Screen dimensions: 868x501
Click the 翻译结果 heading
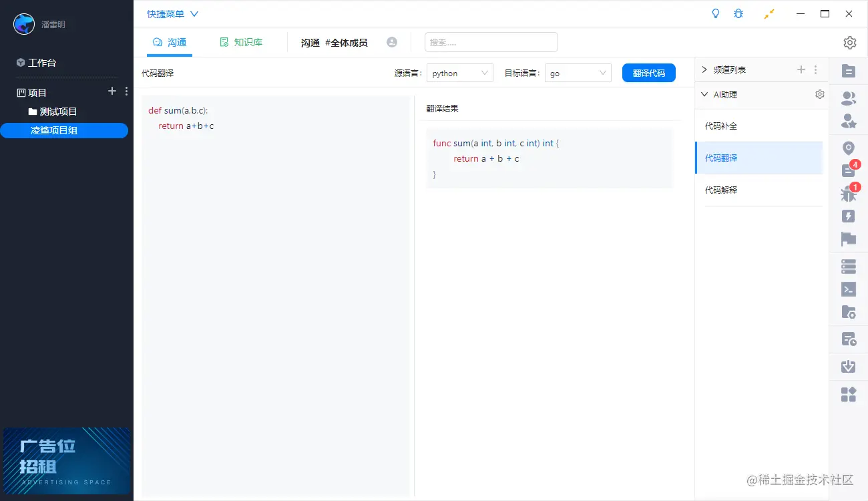click(442, 108)
